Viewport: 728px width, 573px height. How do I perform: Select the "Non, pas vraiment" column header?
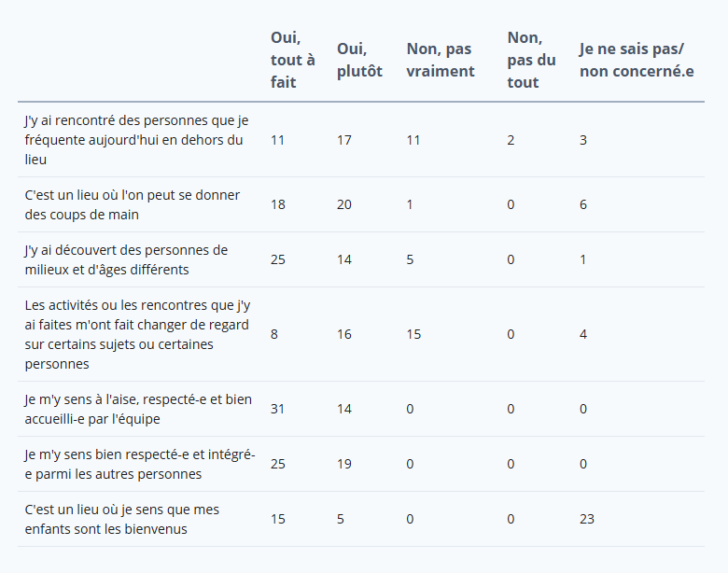point(440,60)
